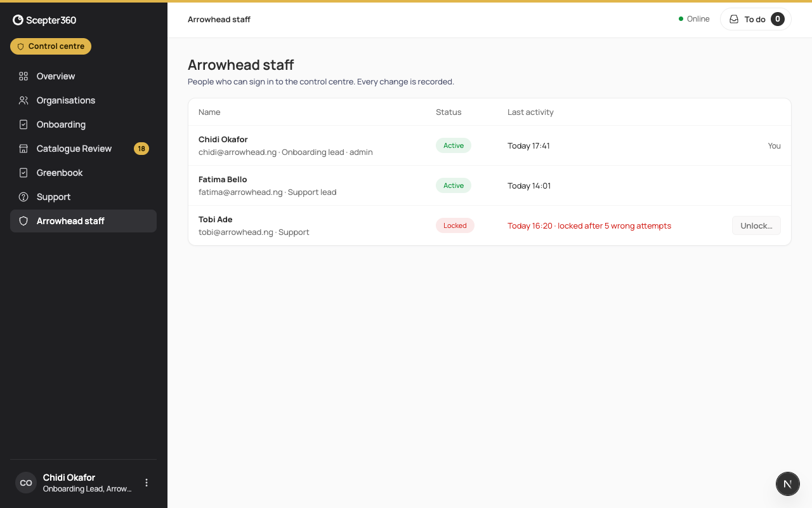Click Chidi Okafor's name in the sidebar footer

[x=69, y=478]
